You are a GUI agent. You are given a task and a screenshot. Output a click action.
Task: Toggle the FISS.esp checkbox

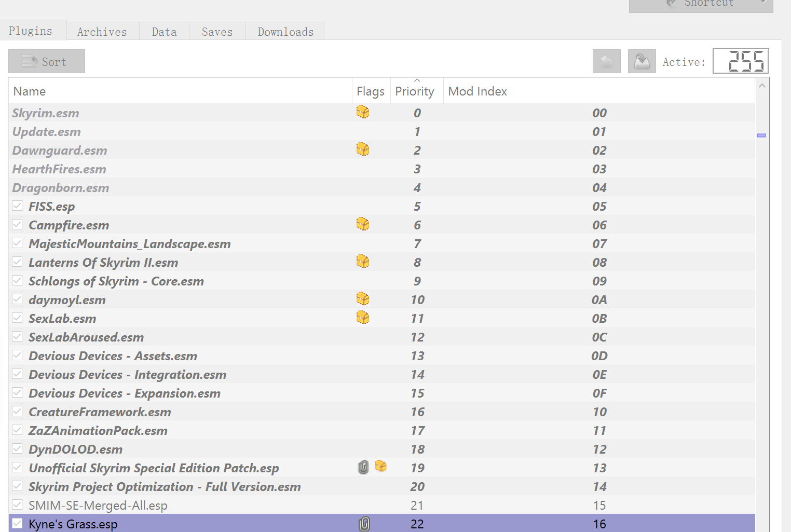coord(17,206)
